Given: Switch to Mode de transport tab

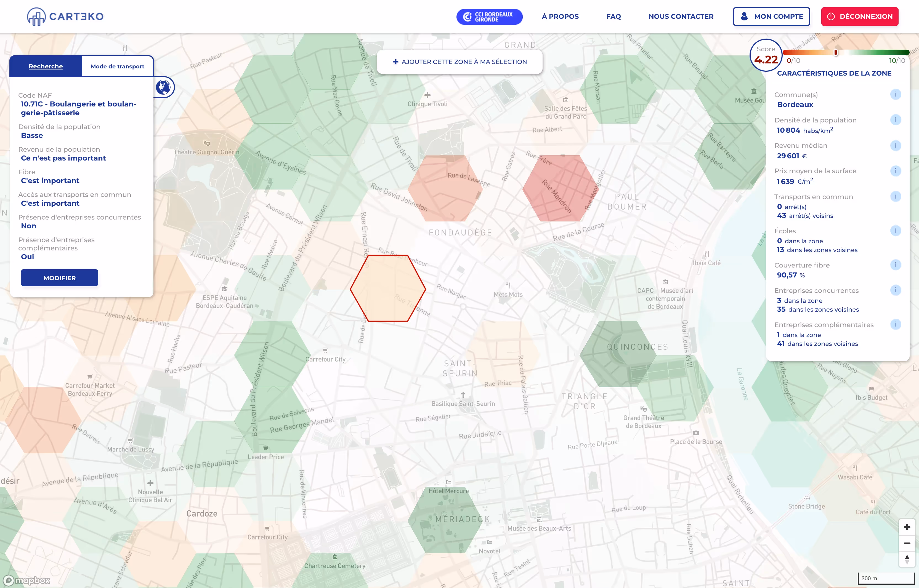Looking at the screenshot, I should click(117, 66).
